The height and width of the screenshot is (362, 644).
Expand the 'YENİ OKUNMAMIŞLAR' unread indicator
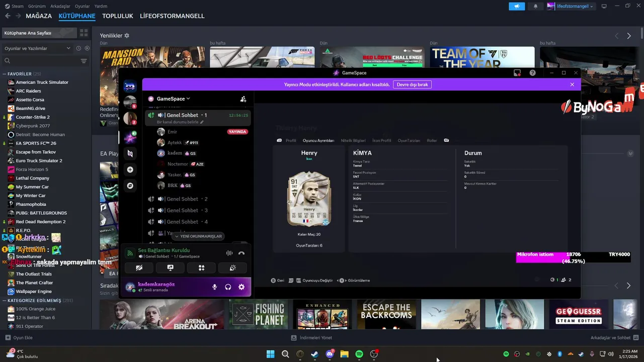[x=198, y=236]
